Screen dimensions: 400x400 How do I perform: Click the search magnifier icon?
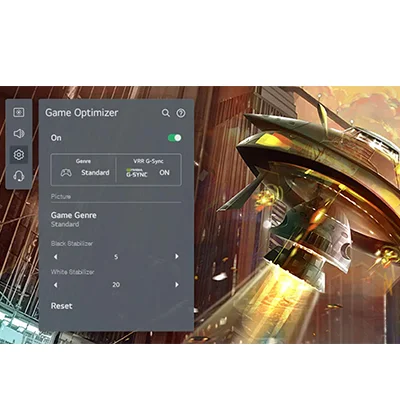(x=166, y=113)
